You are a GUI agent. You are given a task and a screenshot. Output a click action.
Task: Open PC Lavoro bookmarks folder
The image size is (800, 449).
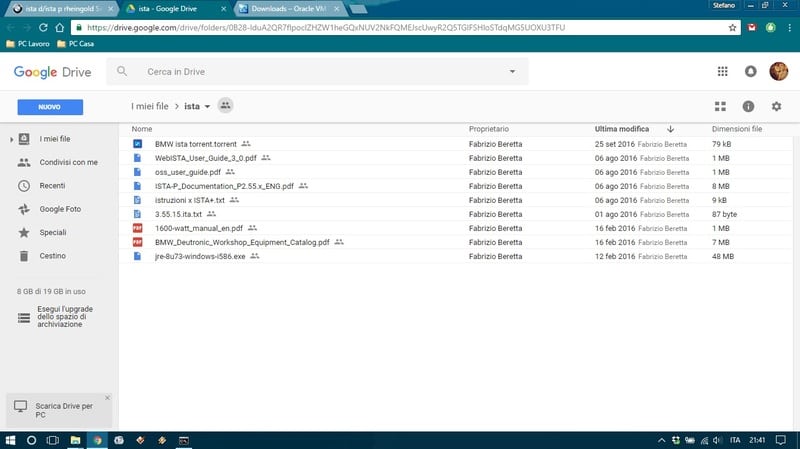coord(28,44)
